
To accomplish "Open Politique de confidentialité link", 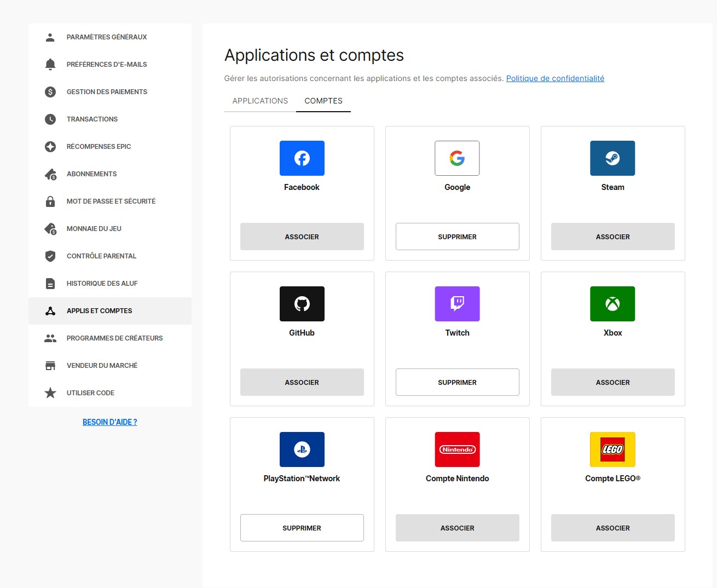I will click(x=555, y=78).
